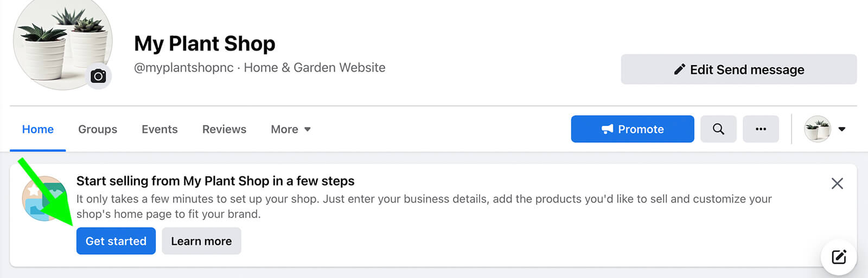The image size is (868, 278).
Task: Open the Groups tab
Action: tap(98, 129)
